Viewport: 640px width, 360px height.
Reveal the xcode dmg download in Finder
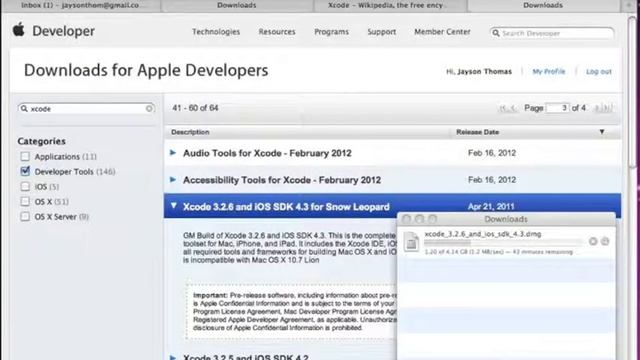tap(605, 242)
